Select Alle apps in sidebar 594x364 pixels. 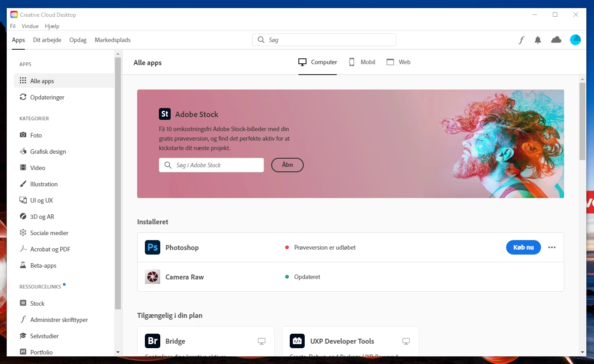point(64,81)
